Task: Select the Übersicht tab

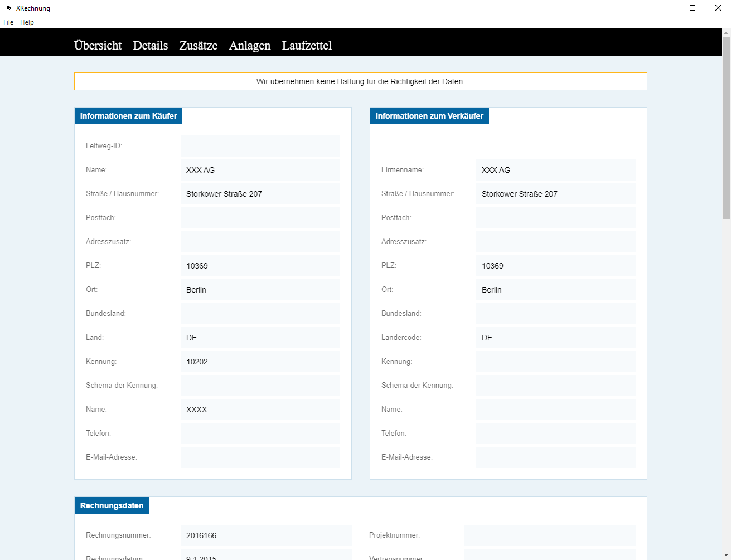Action: pos(98,45)
